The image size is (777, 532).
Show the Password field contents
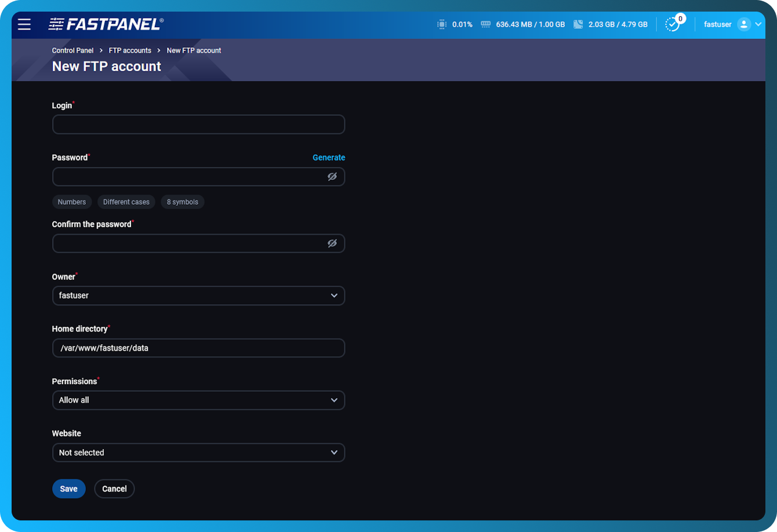(x=332, y=176)
